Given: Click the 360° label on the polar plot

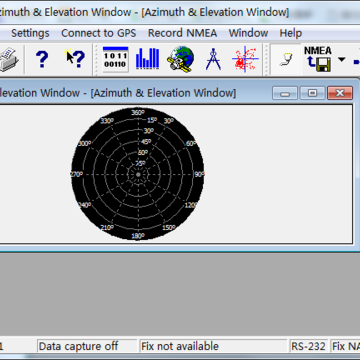Looking at the screenshot, I should (x=138, y=113).
